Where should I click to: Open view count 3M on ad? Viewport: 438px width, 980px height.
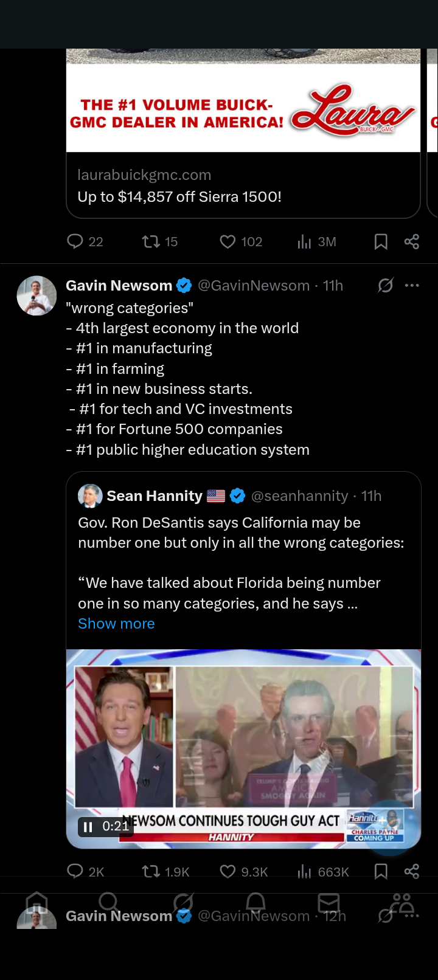click(304, 242)
